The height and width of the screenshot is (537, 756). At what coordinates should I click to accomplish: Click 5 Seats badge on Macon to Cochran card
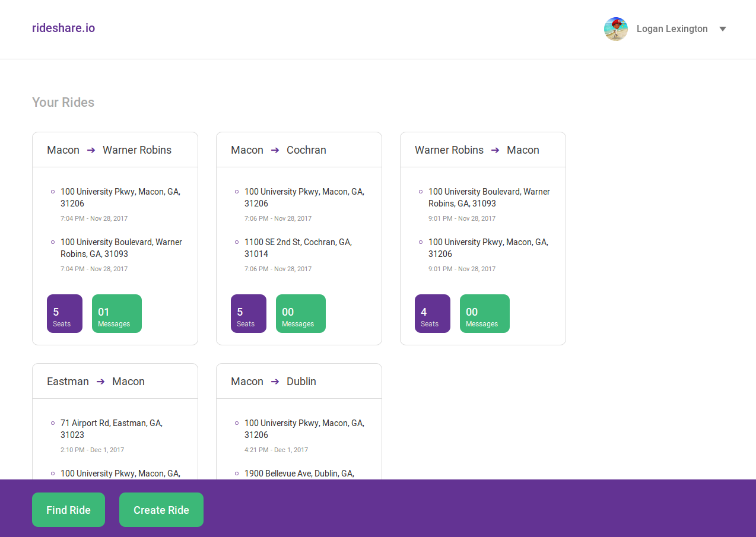tap(249, 313)
